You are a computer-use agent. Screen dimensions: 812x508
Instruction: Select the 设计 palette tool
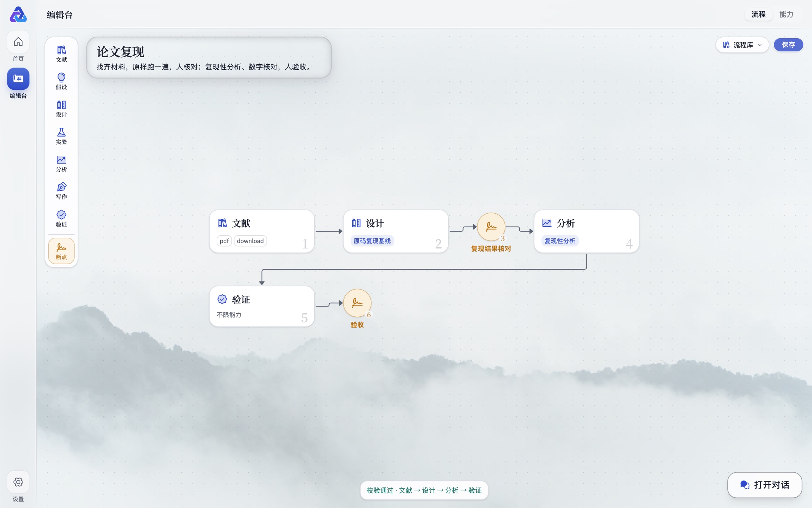[61, 109]
